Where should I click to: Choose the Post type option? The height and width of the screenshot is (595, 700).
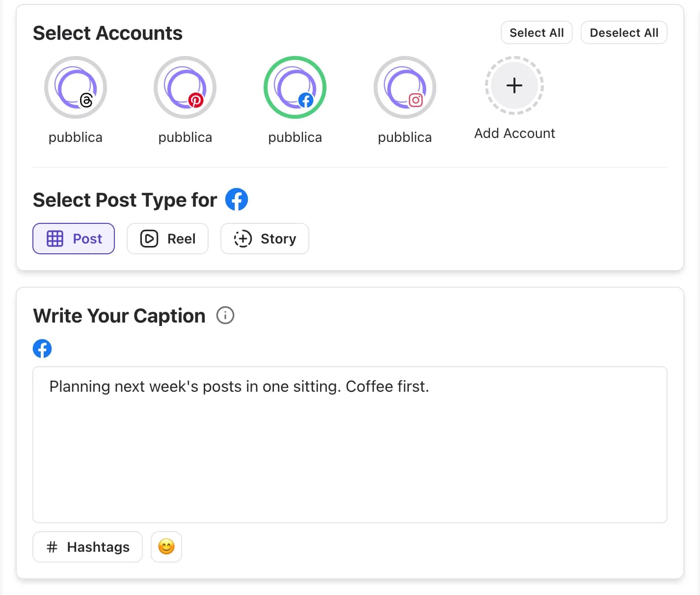(x=74, y=239)
